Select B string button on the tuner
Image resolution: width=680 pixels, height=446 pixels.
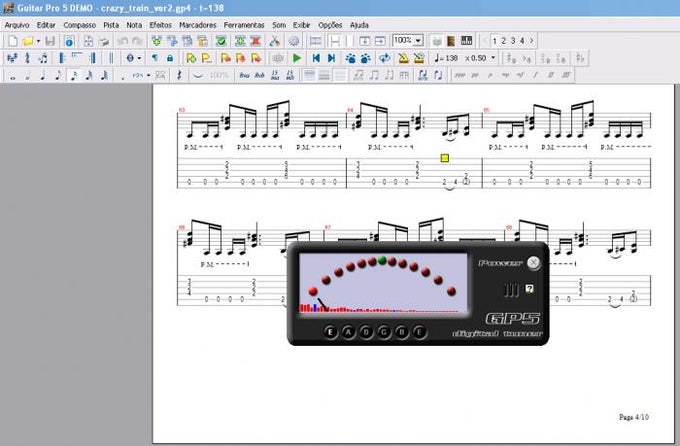point(402,332)
